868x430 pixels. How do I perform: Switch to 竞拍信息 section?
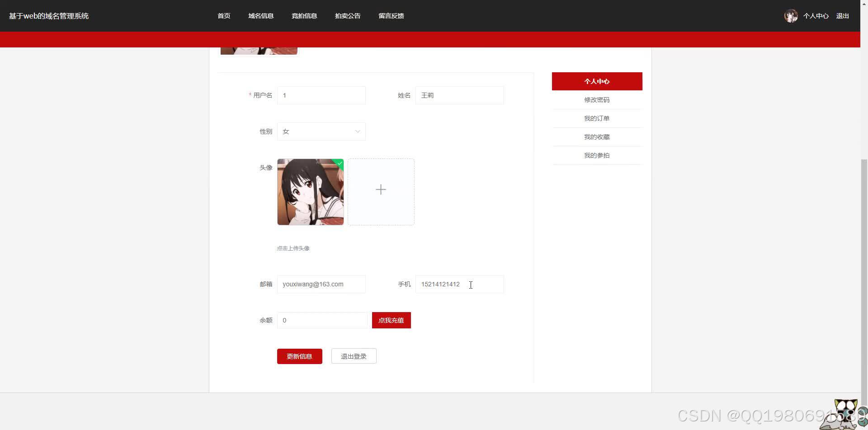(x=304, y=15)
